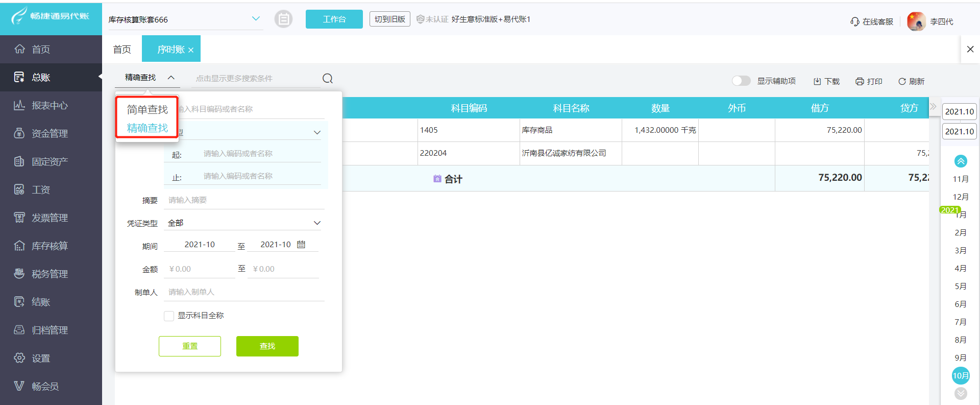Click the green 查找 button
Viewport: 980px width, 405px height.
[x=267, y=346]
